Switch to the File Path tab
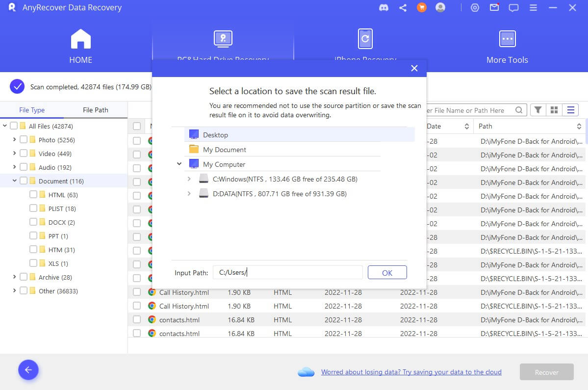This screenshot has height=390, width=588. click(x=95, y=110)
